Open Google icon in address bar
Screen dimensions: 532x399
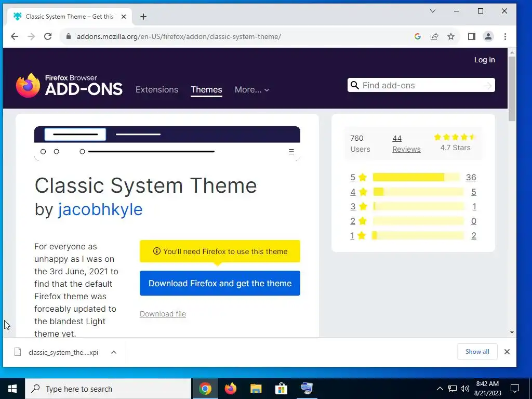pos(418,36)
